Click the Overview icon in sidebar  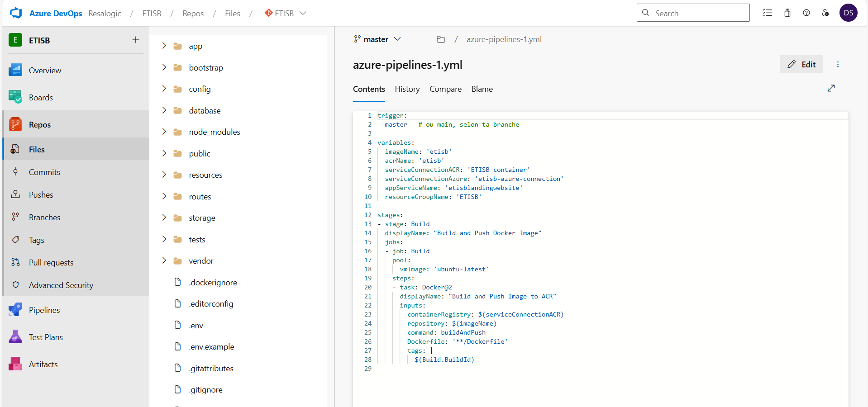pos(15,70)
